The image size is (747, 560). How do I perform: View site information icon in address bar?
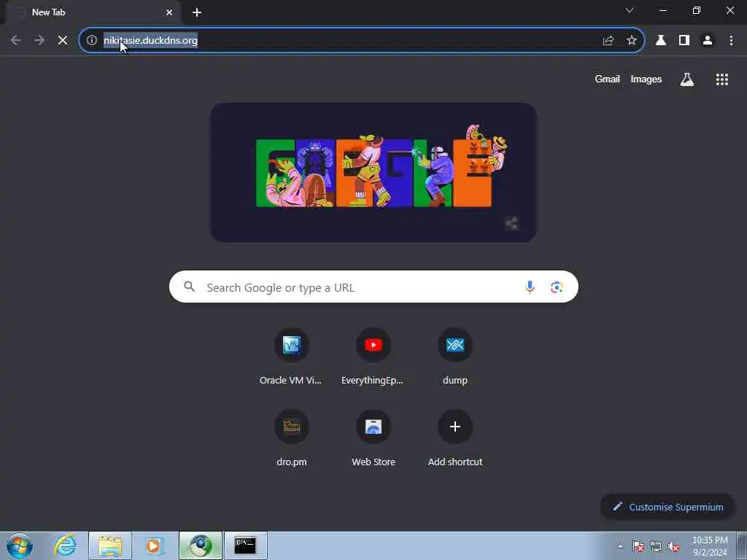(92, 41)
